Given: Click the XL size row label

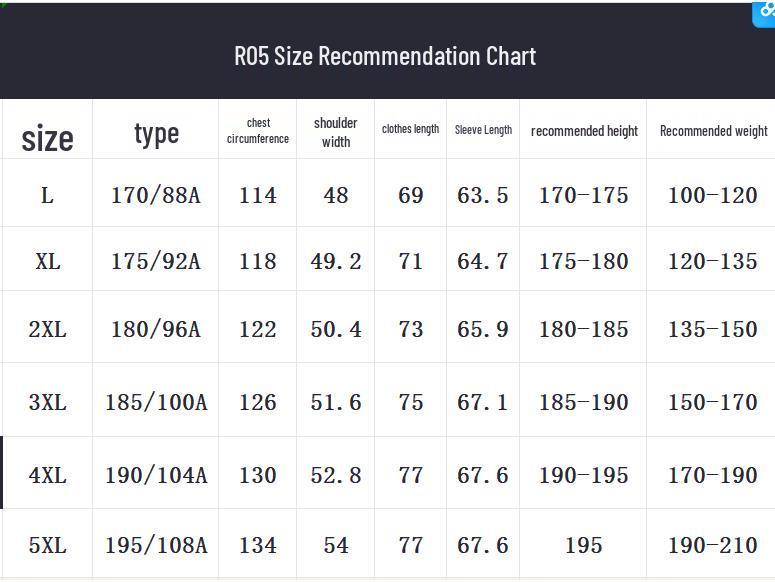Looking at the screenshot, I should click(47, 261).
